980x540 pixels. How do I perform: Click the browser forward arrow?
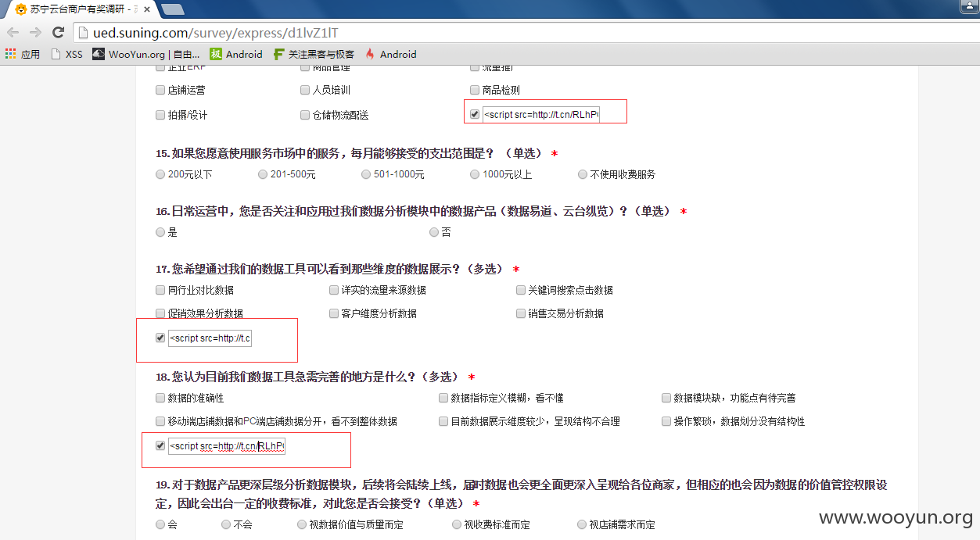point(35,32)
